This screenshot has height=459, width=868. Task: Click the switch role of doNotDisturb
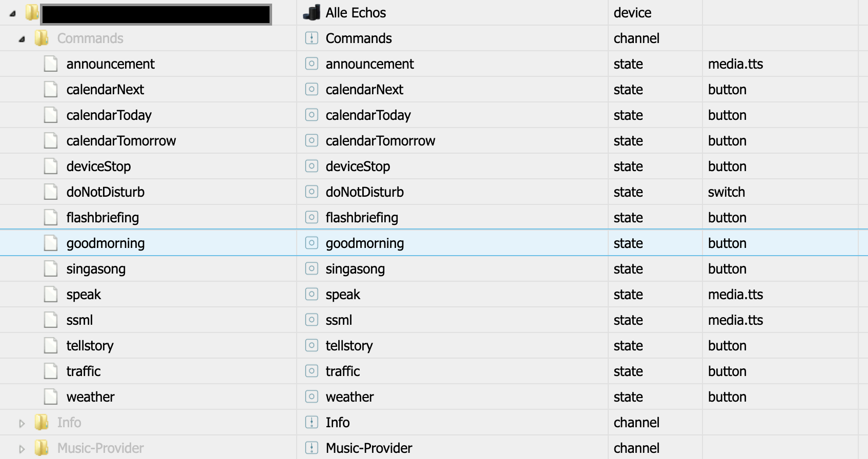coord(726,192)
